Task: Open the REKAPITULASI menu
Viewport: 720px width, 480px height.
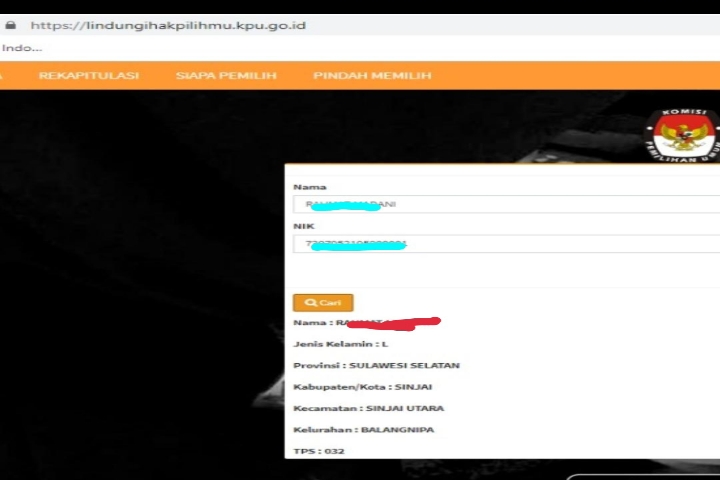Action: [89, 76]
